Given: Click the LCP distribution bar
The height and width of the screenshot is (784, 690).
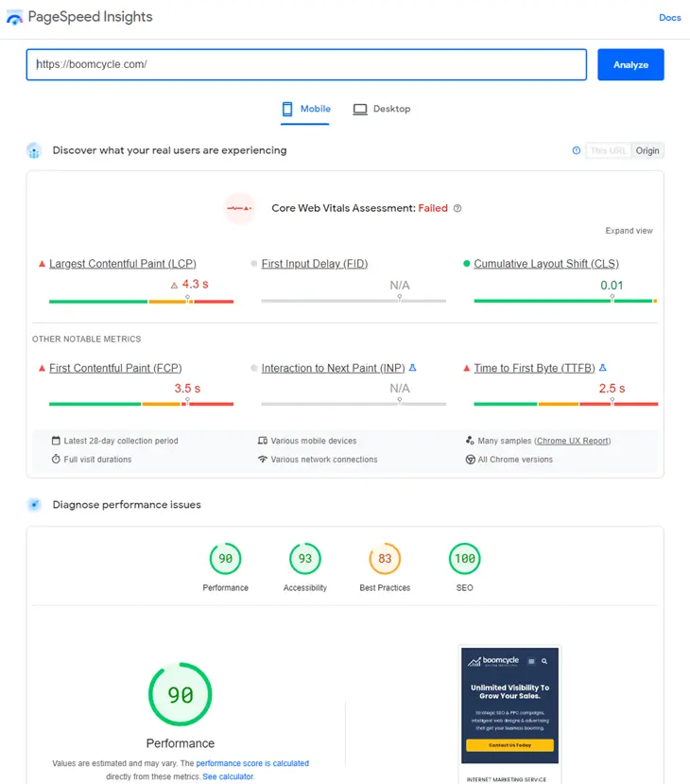Looking at the screenshot, I should point(141,302).
